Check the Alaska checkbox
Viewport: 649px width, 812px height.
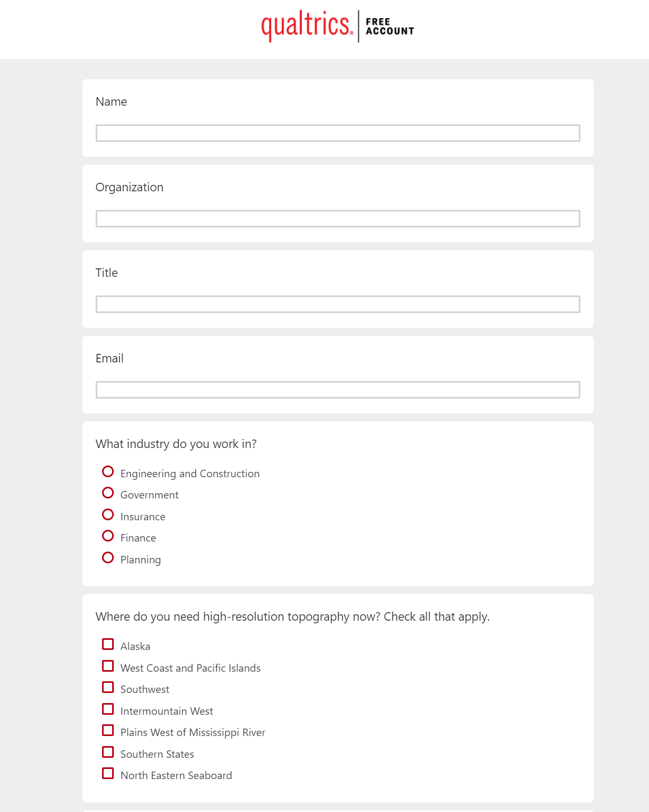pos(108,645)
